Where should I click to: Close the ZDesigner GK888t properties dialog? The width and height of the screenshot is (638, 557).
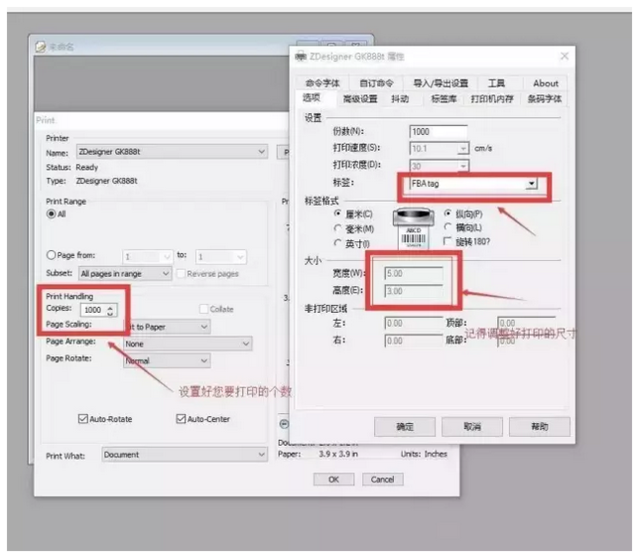pos(563,56)
